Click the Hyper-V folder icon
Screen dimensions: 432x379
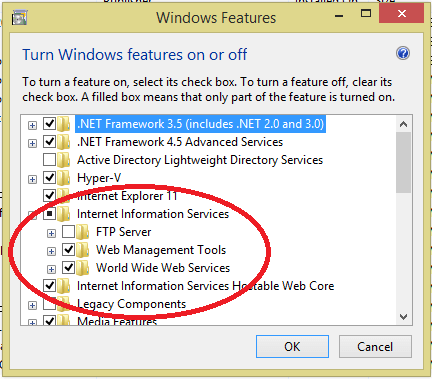[63, 178]
